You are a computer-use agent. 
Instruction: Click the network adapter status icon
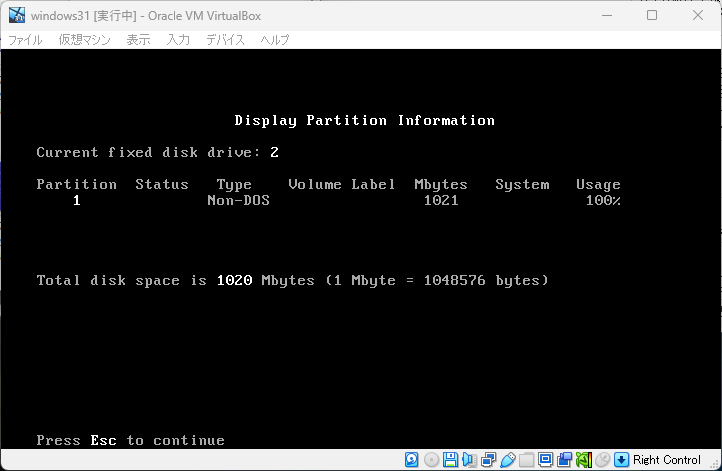489,459
